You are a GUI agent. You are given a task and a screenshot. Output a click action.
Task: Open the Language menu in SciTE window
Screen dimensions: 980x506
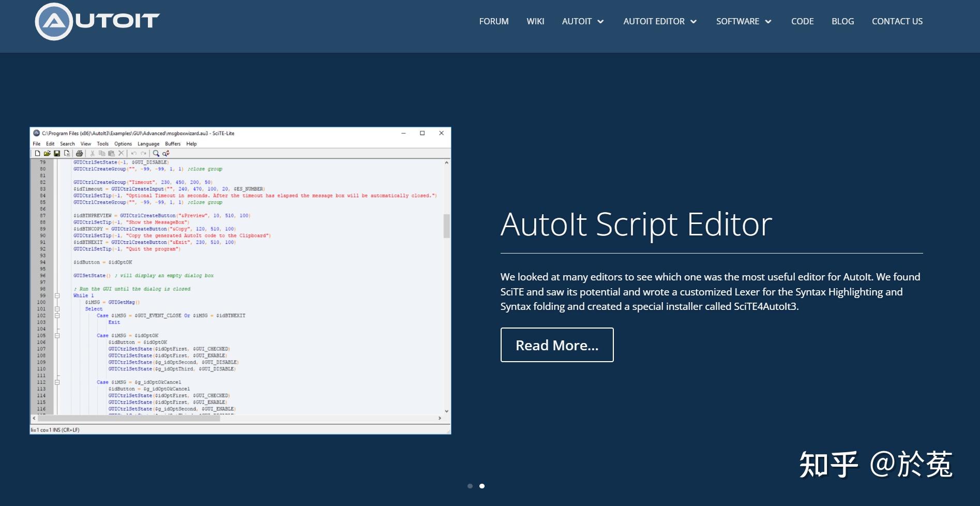pyautogui.click(x=148, y=144)
